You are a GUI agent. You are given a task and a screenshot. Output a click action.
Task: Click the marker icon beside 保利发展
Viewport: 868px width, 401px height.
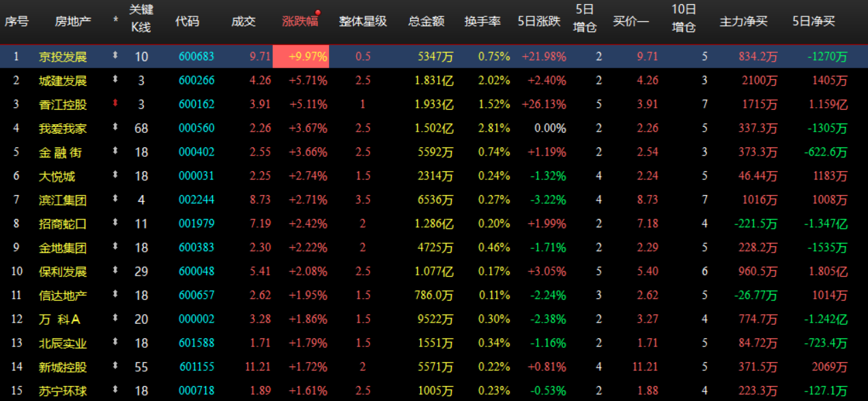tap(115, 271)
